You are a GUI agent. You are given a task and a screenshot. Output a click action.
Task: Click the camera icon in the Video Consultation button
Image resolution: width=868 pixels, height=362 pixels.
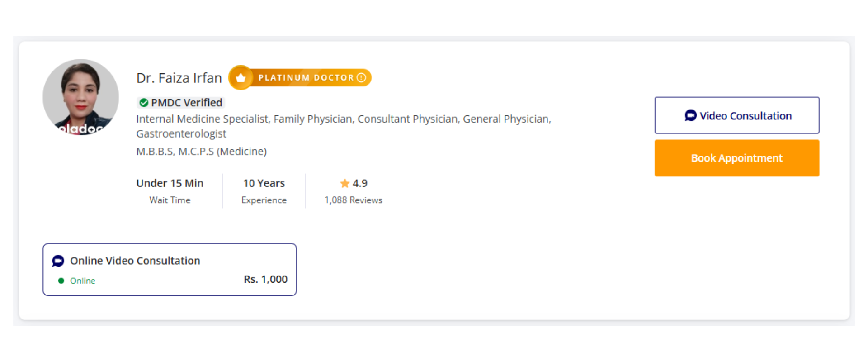pos(690,116)
